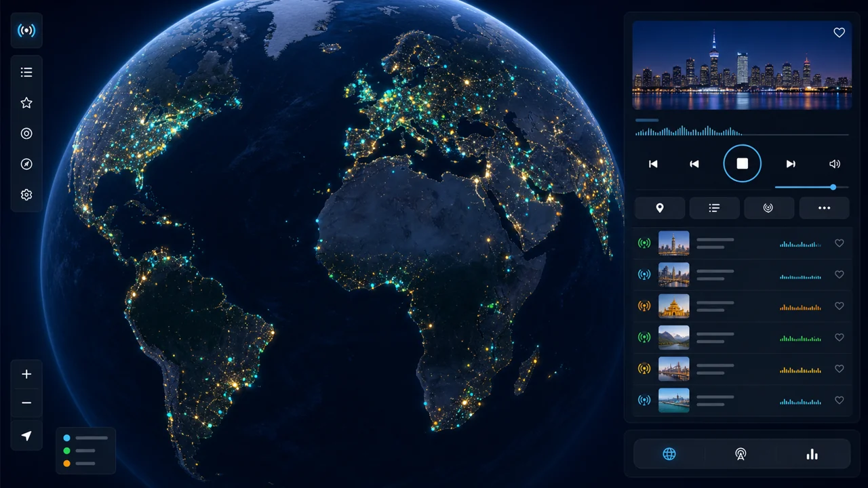Click the green dot in the map legend
This screenshot has height=488, width=868.
click(66, 451)
